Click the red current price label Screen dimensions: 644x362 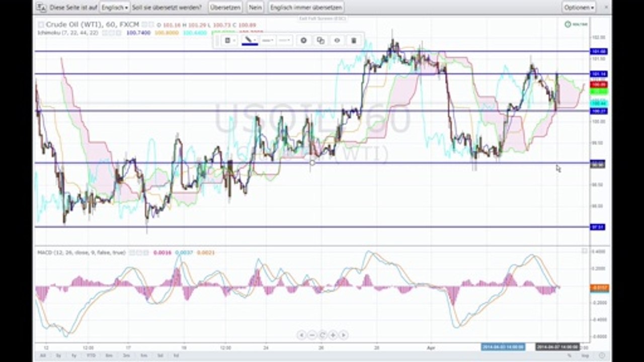click(599, 84)
